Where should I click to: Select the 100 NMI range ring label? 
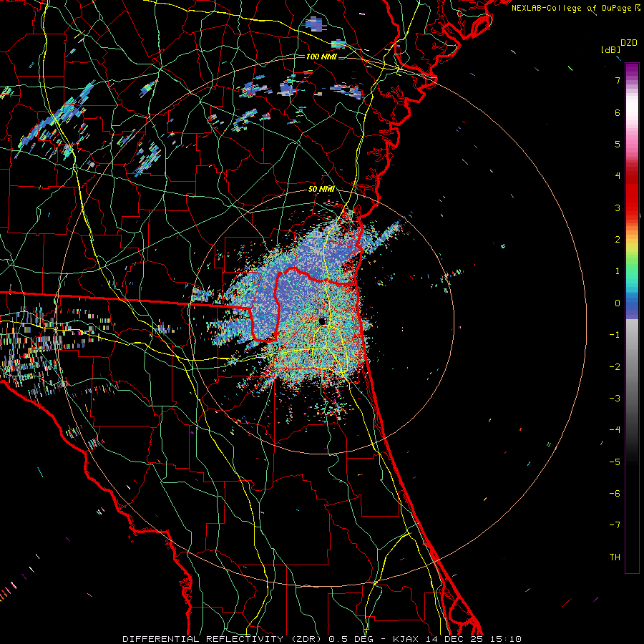pos(321,57)
